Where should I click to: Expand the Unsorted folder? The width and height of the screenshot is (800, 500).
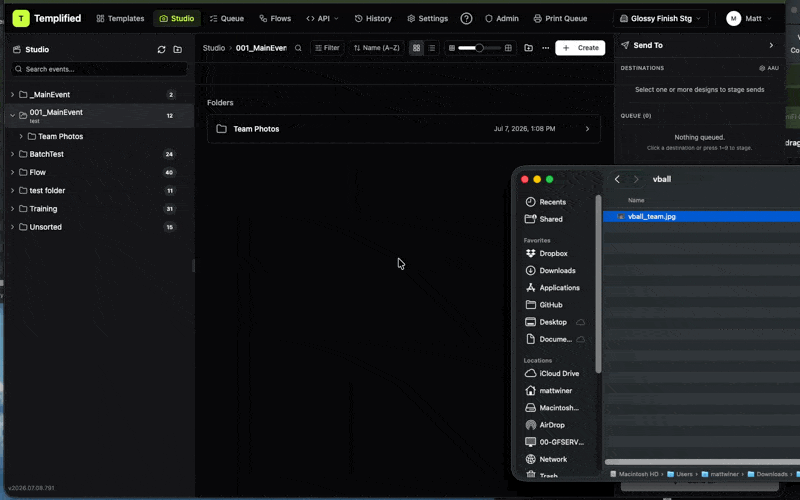[12, 227]
